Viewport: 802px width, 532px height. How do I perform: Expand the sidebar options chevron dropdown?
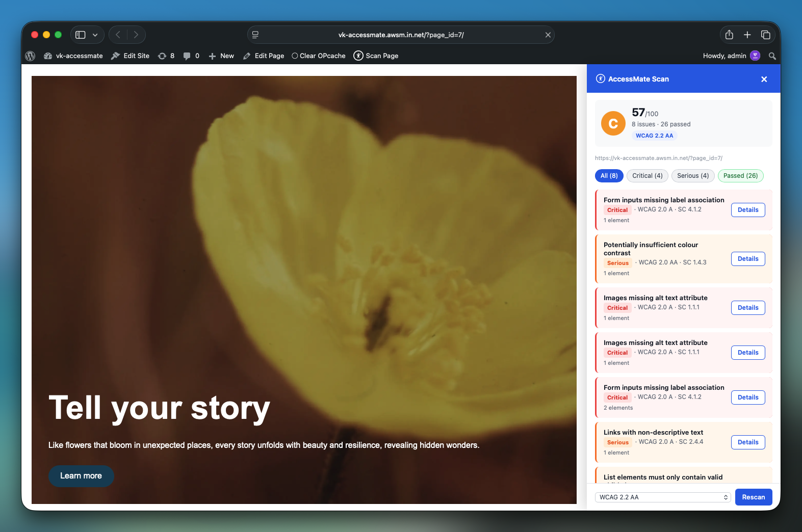click(x=95, y=35)
